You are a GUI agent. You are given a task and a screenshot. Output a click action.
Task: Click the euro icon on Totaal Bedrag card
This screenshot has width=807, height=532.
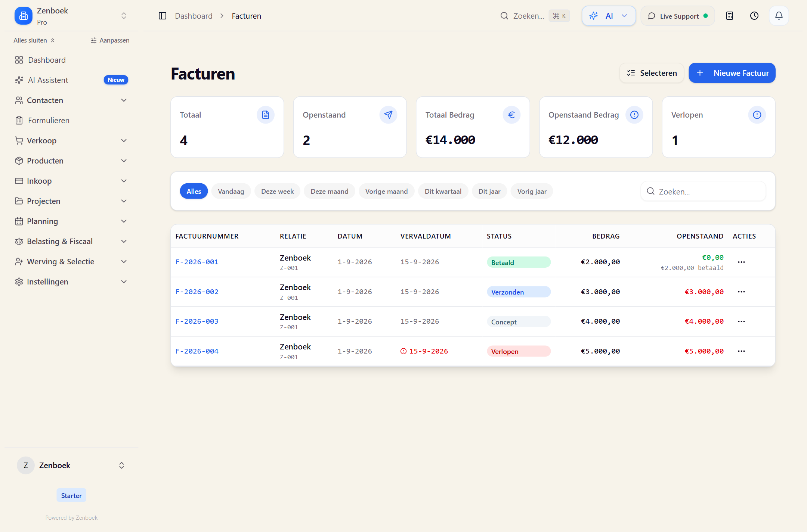[511, 115]
